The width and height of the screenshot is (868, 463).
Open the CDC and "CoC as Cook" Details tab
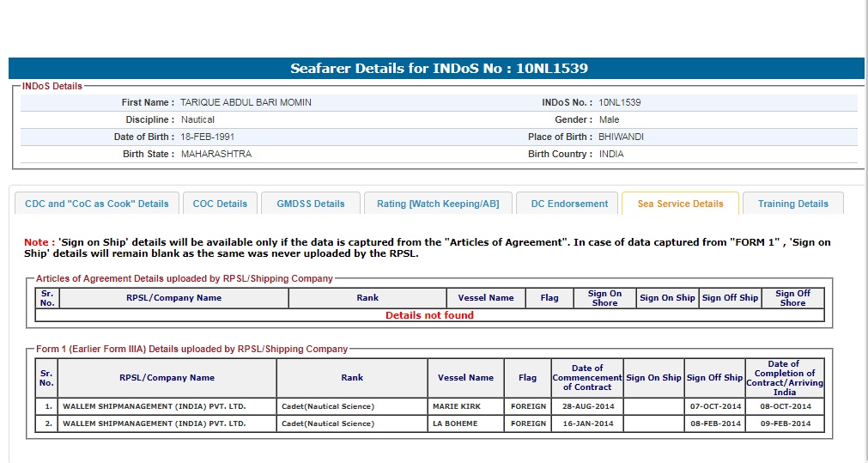point(97,204)
